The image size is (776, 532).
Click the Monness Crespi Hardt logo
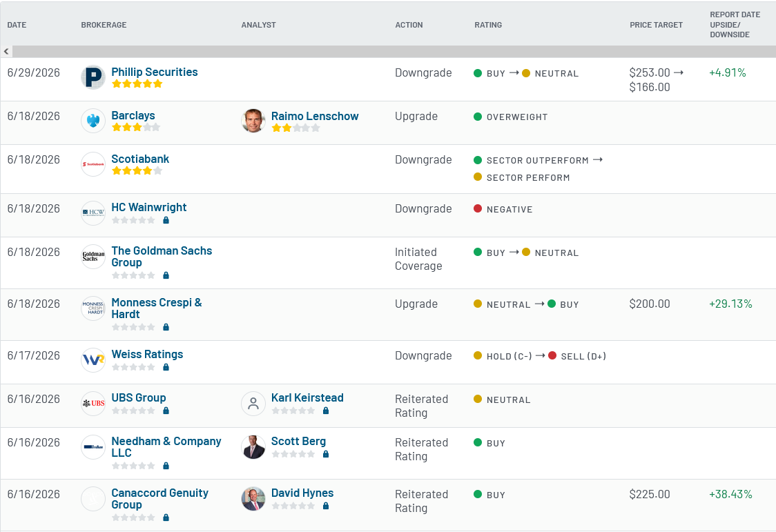[x=93, y=308]
